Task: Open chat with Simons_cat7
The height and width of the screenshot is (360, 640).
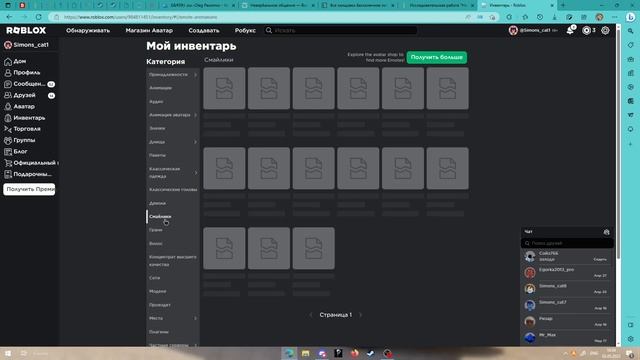Action: point(567,305)
